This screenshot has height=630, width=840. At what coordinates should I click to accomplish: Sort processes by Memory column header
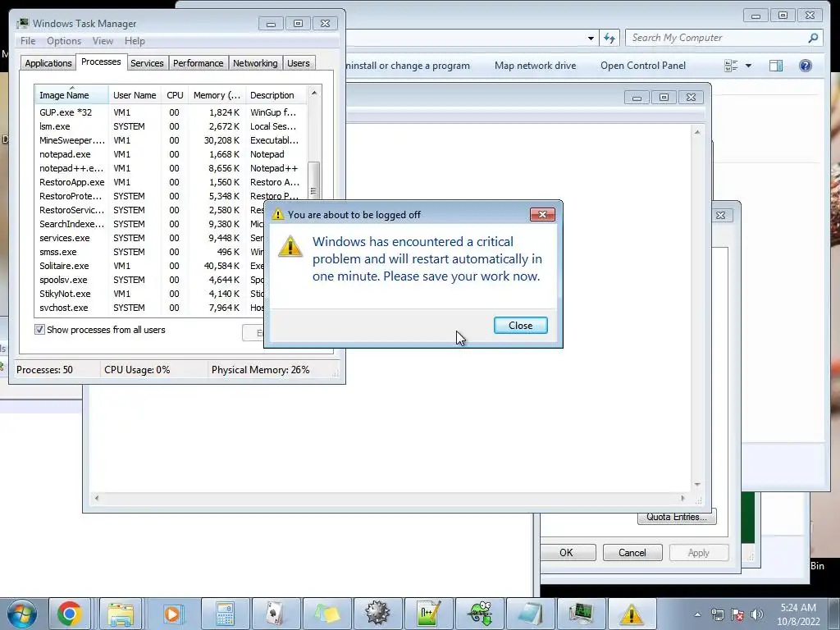[x=217, y=95]
